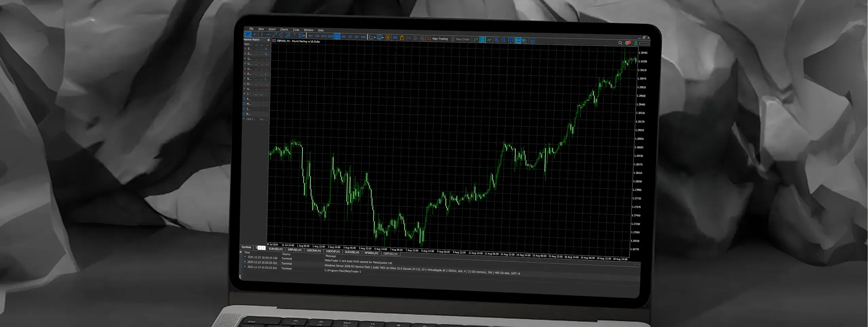
Task: Set timeframe to H4
Action: point(344,36)
